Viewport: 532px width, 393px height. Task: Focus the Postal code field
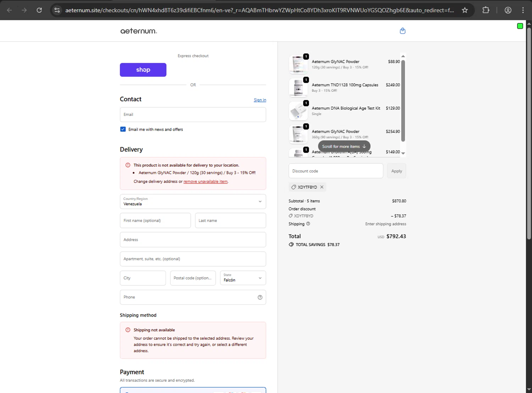coord(193,278)
